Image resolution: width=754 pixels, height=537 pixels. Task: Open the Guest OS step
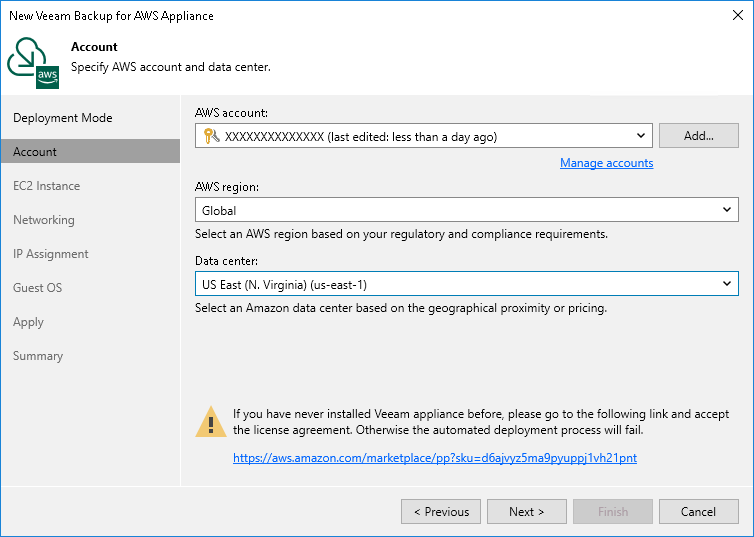pyautogui.click(x=38, y=288)
